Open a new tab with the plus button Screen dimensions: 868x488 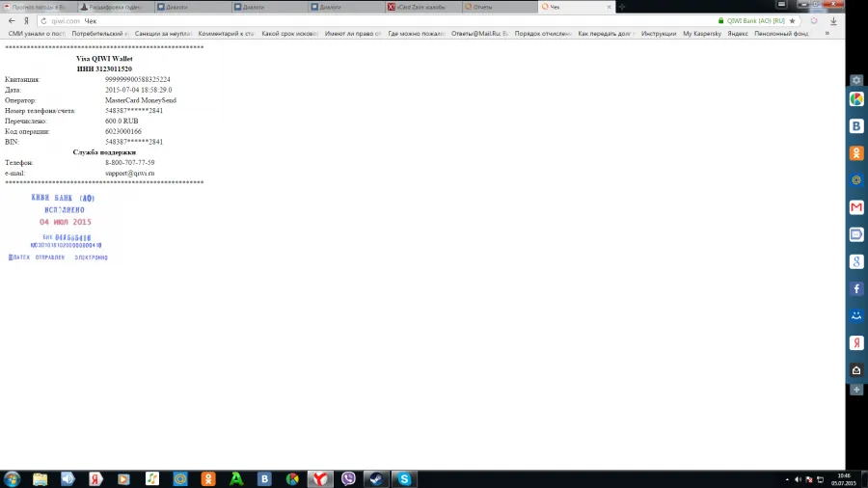coord(622,7)
